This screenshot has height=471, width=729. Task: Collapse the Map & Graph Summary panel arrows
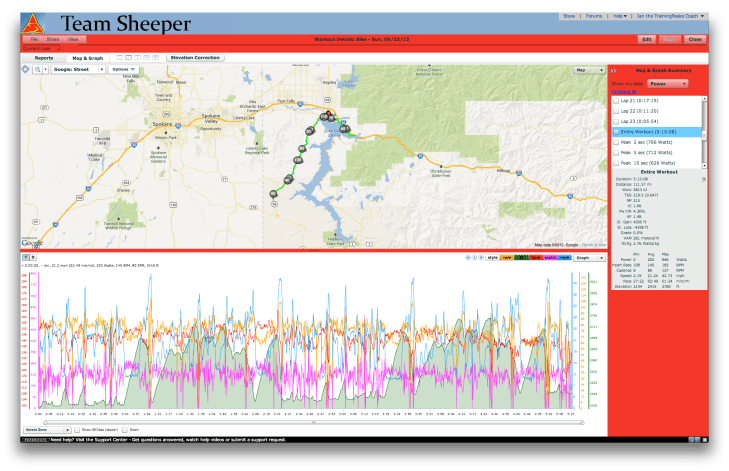pos(612,69)
